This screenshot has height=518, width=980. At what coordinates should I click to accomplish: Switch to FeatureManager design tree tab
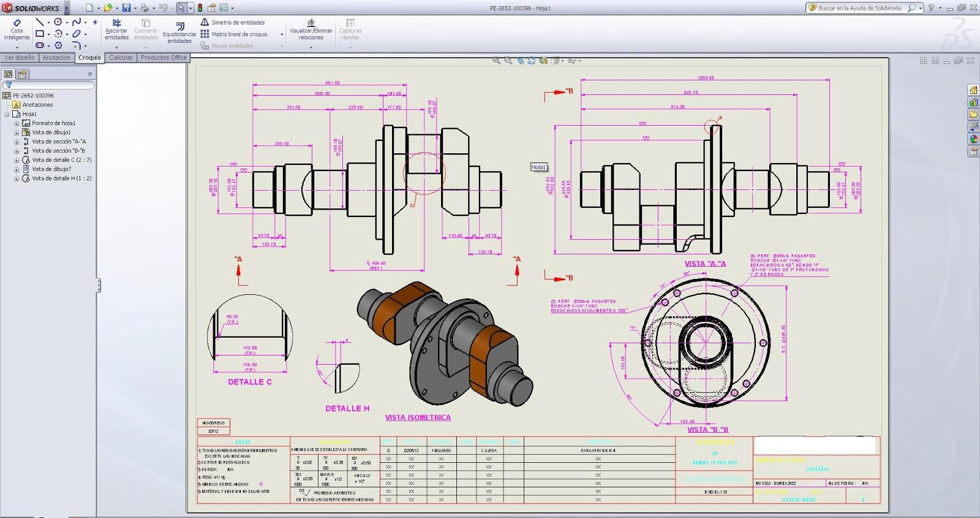click(8, 74)
